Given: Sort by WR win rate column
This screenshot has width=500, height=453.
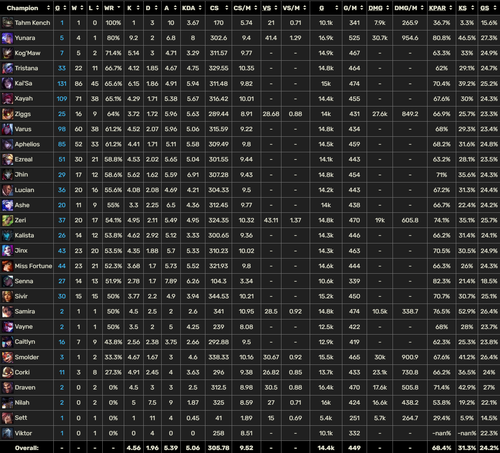Looking at the screenshot, I should click(112, 8).
